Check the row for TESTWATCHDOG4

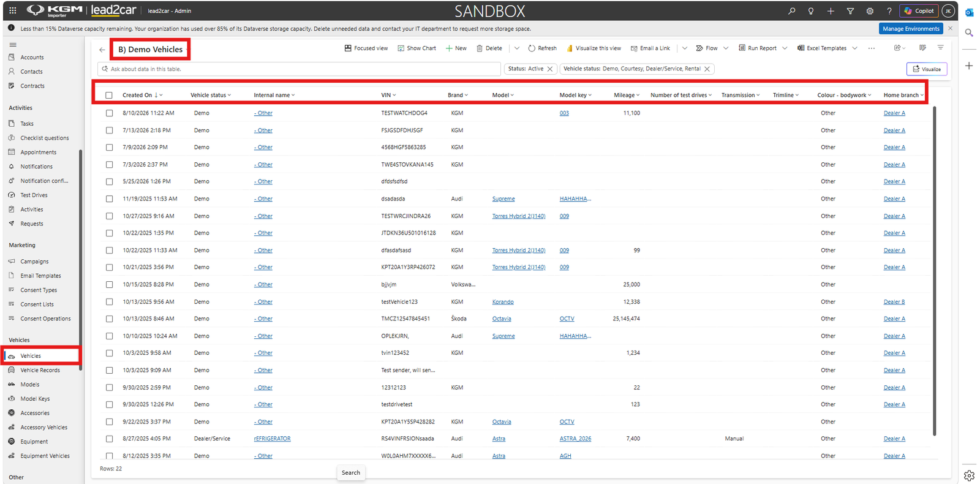click(x=109, y=113)
